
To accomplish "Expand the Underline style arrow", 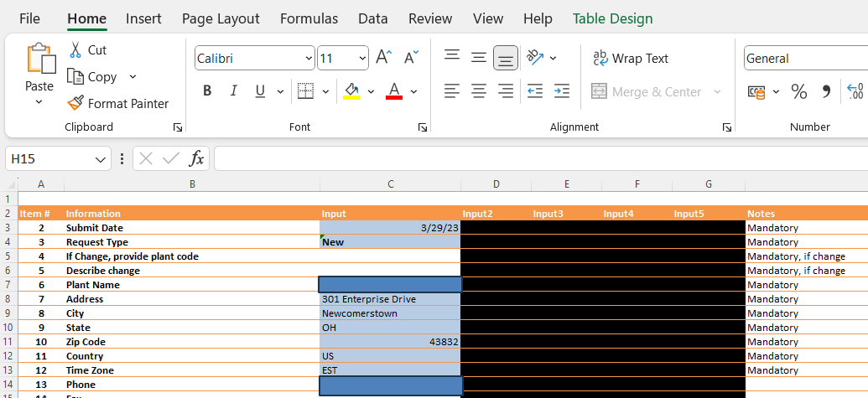I will 280,92.
